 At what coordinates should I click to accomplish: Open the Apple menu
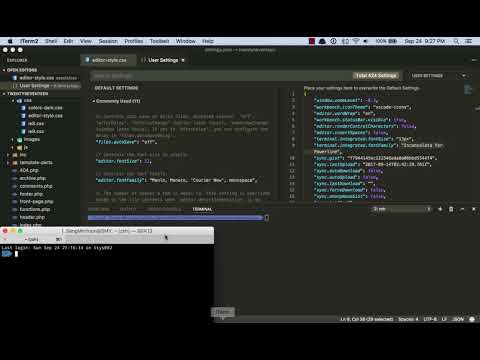point(10,41)
